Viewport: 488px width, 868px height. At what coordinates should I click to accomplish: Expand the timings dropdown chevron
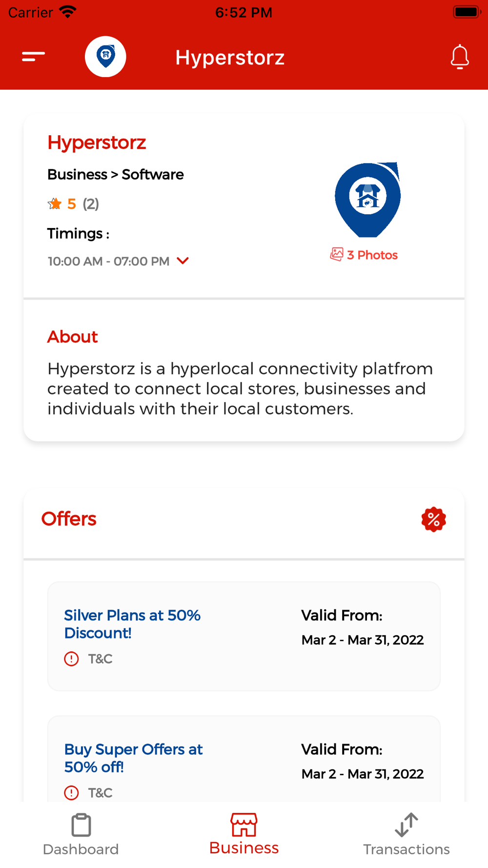tap(183, 261)
